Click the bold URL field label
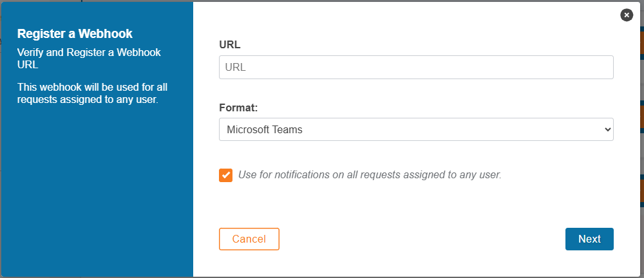644x278 pixels. coord(230,45)
